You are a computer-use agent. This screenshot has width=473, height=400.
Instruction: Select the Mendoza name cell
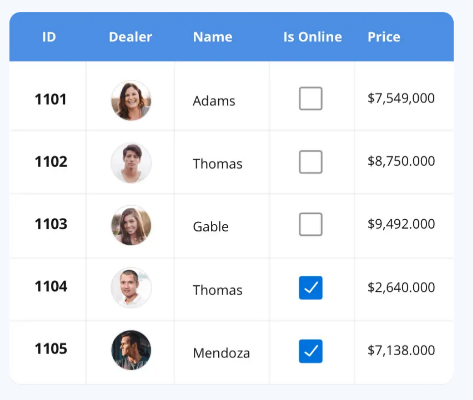tap(221, 353)
